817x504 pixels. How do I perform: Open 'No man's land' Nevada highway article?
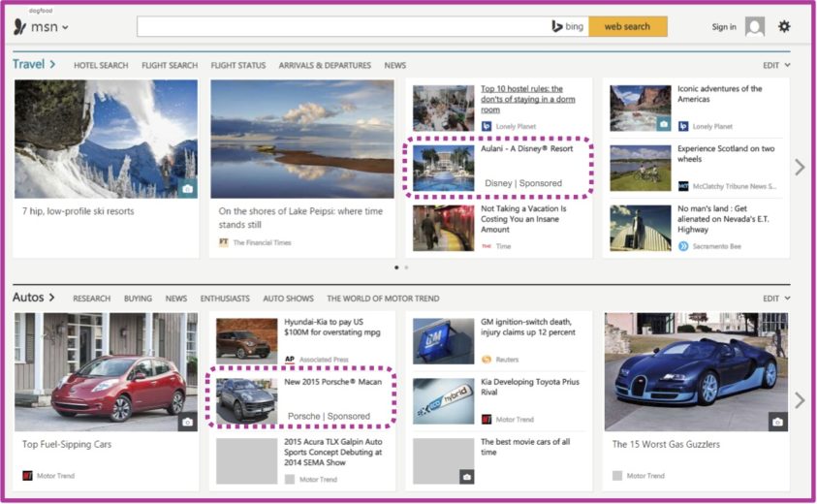pyautogui.click(x=723, y=219)
